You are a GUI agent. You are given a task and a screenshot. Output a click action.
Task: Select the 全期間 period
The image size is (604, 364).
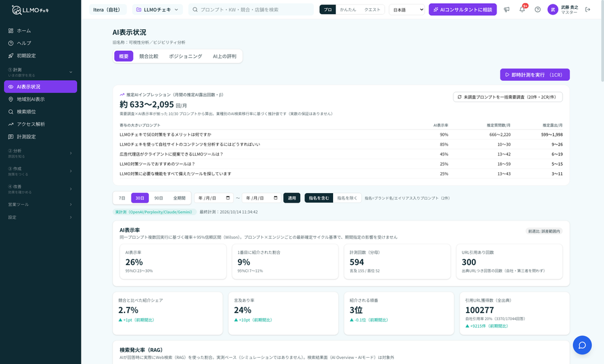click(x=179, y=198)
